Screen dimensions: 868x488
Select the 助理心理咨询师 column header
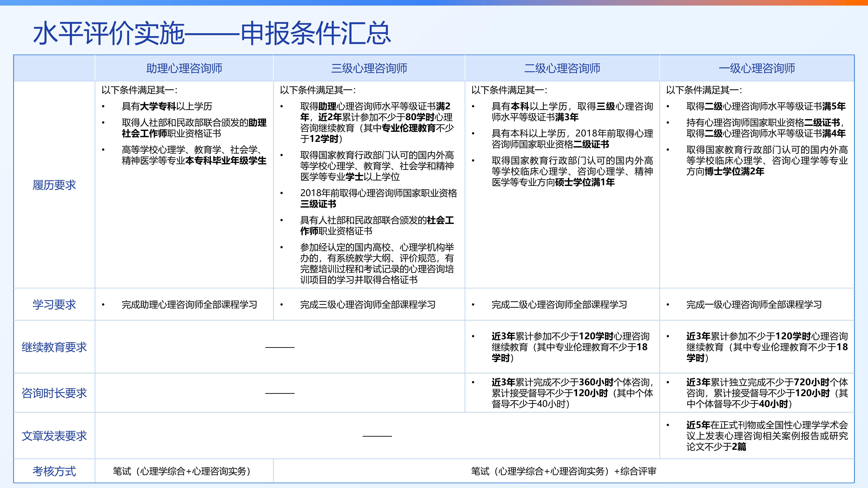(x=184, y=68)
